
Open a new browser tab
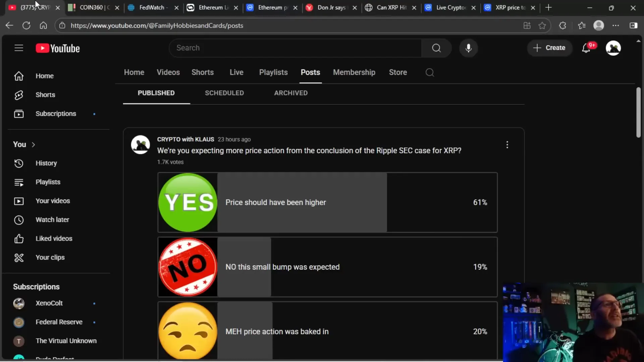click(548, 7)
